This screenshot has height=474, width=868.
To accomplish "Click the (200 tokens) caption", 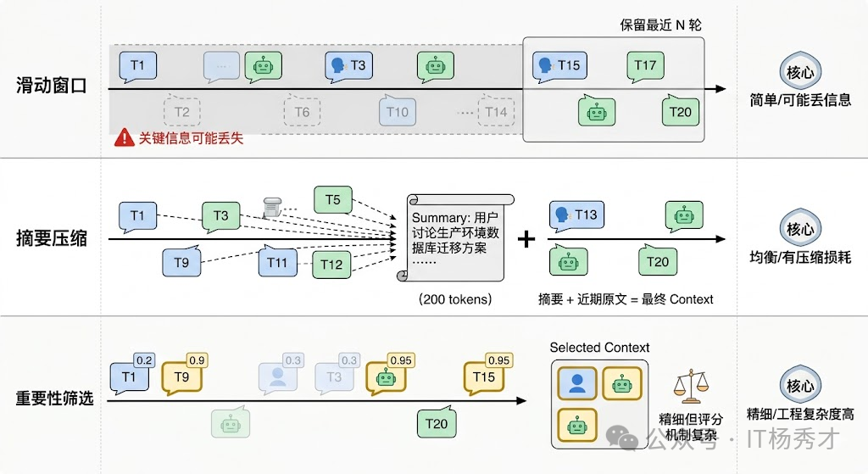I will (x=455, y=299).
